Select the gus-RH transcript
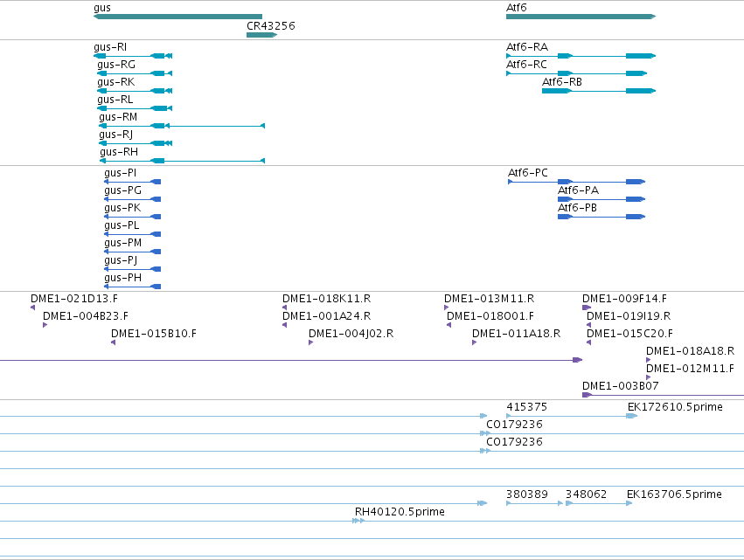This screenshot has height=560, width=744. pos(182,161)
